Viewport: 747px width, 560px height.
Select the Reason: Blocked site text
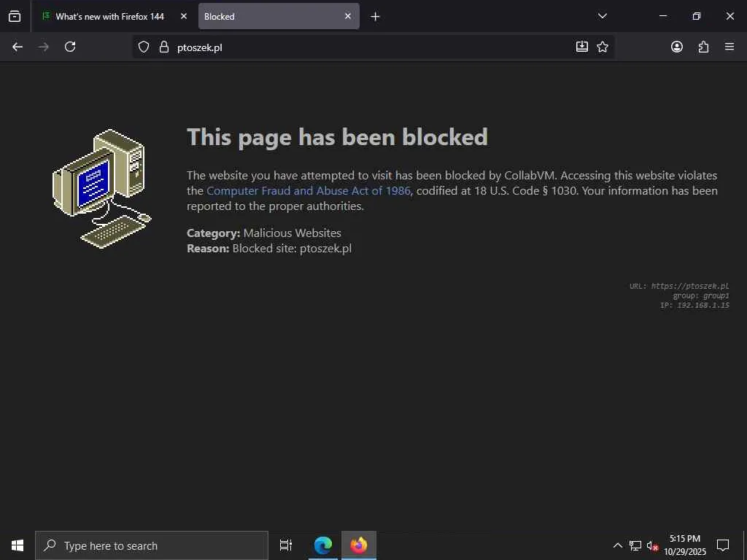269,248
